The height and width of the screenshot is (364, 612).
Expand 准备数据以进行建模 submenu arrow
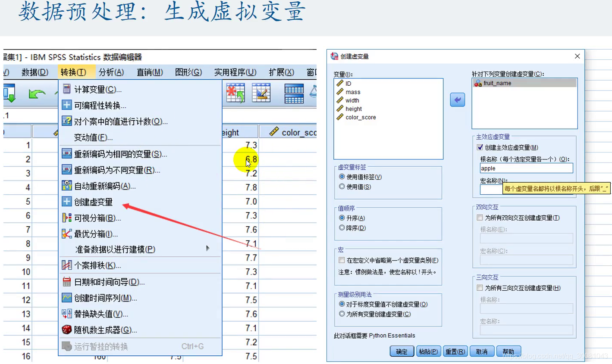tap(208, 249)
